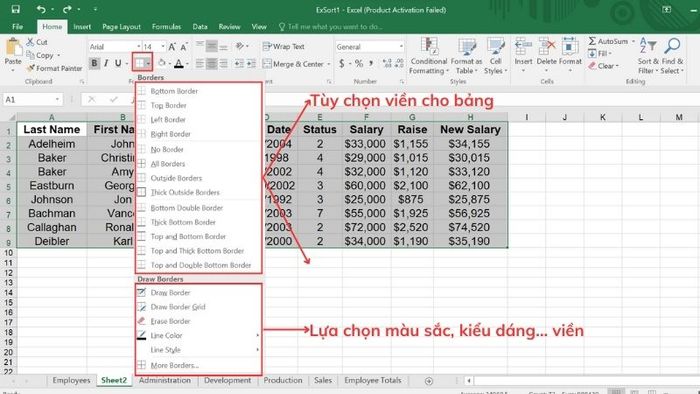The image size is (700, 394).
Task: Open Sort & Filter menu
Action: (x=648, y=56)
